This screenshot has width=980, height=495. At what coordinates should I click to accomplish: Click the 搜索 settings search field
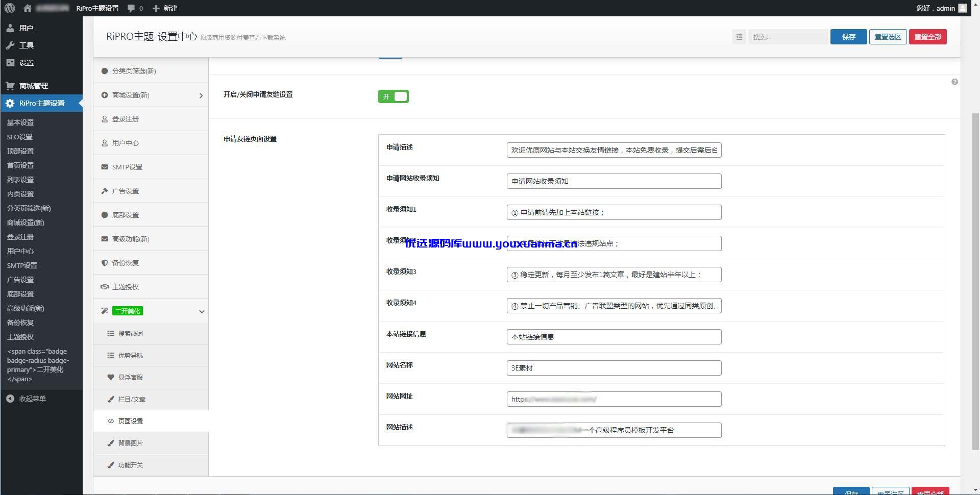[788, 37]
